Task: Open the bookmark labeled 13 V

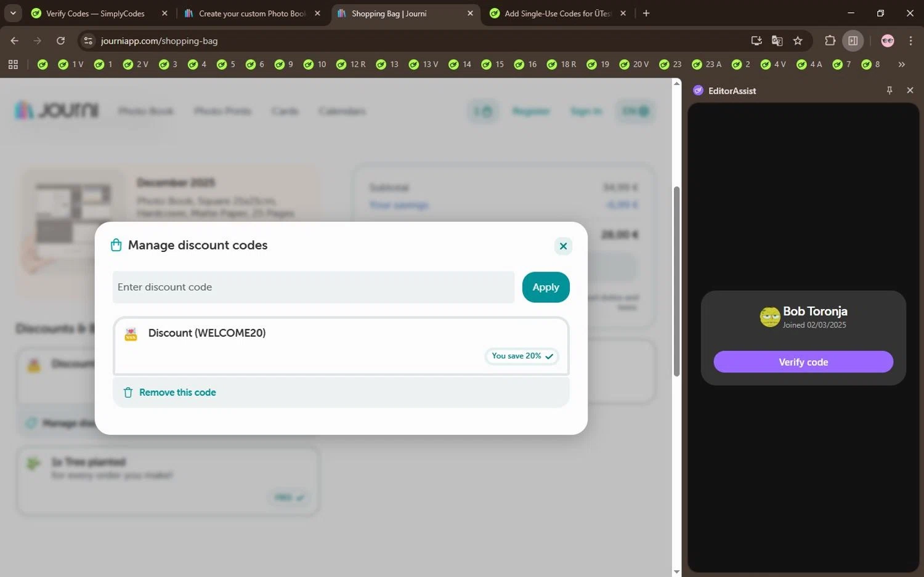Action: pyautogui.click(x=424, y=64)
